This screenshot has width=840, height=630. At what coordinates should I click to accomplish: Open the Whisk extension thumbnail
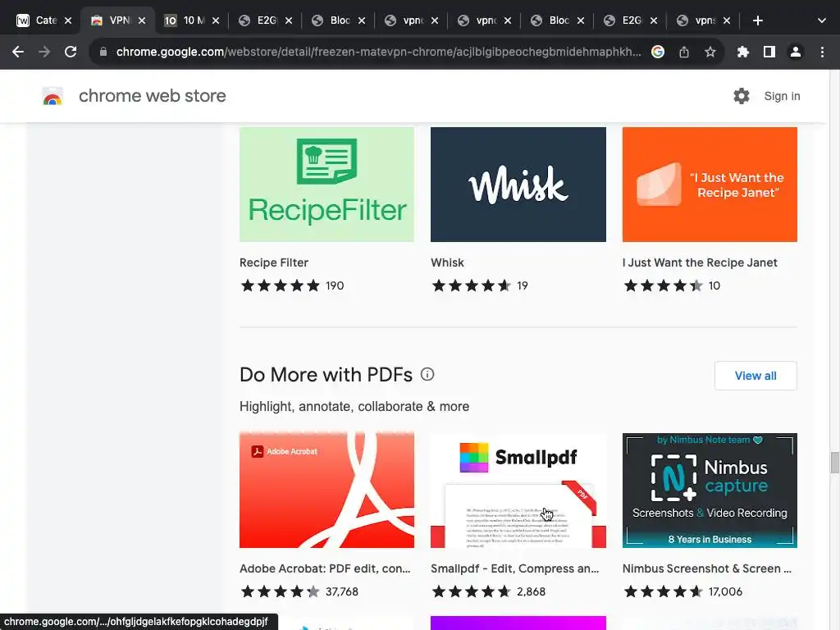click(518, 185)
